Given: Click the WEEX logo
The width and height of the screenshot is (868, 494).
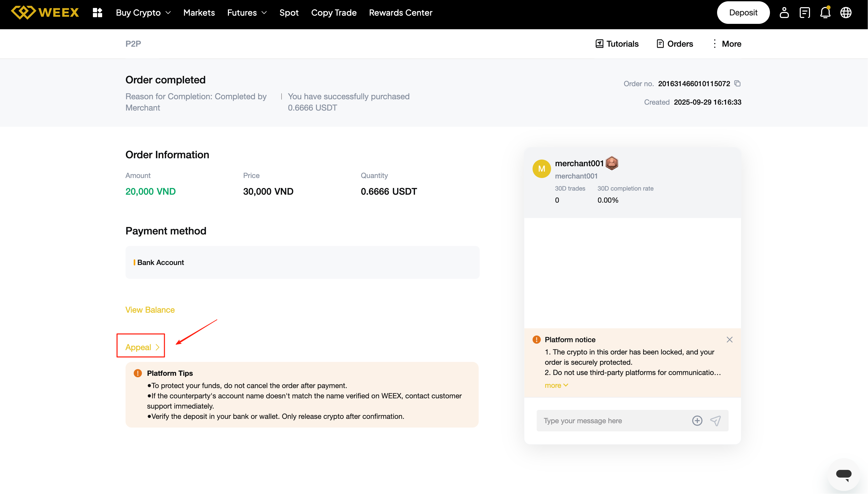Looking at the screenshot, I should click(45, 13).
